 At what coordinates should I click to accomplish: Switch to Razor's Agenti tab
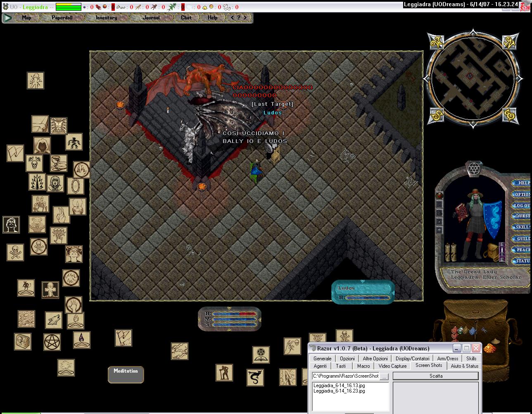320,366
